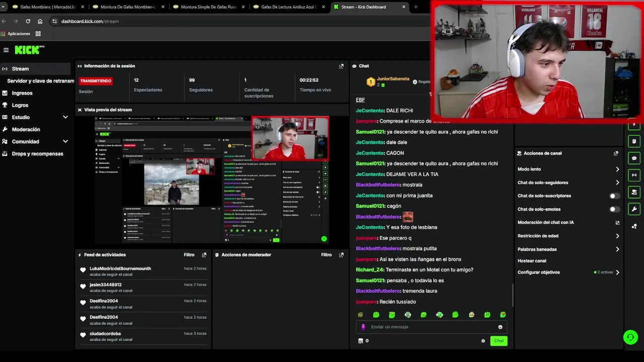Open the hamburger menu next to Kick logo
This screenshot has width=644, height=362.
pyautogui.click(x=6, y=50)
